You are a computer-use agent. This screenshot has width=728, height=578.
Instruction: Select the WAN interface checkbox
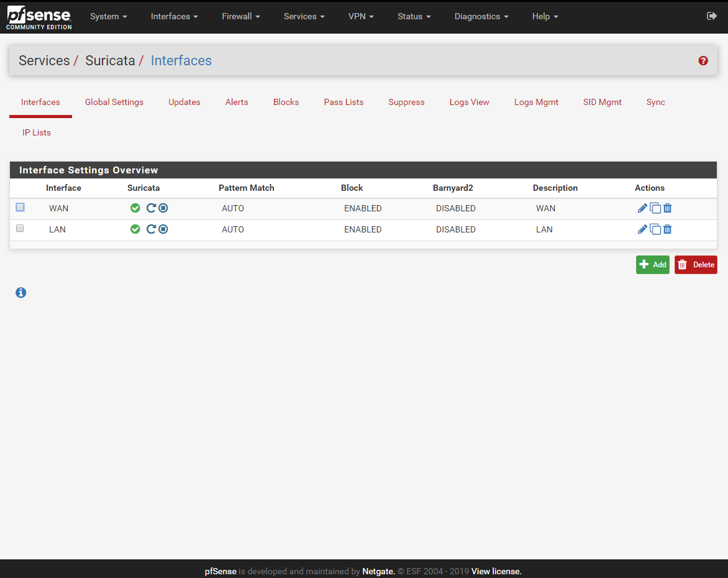pyautogui.click(x=20, y=208)
